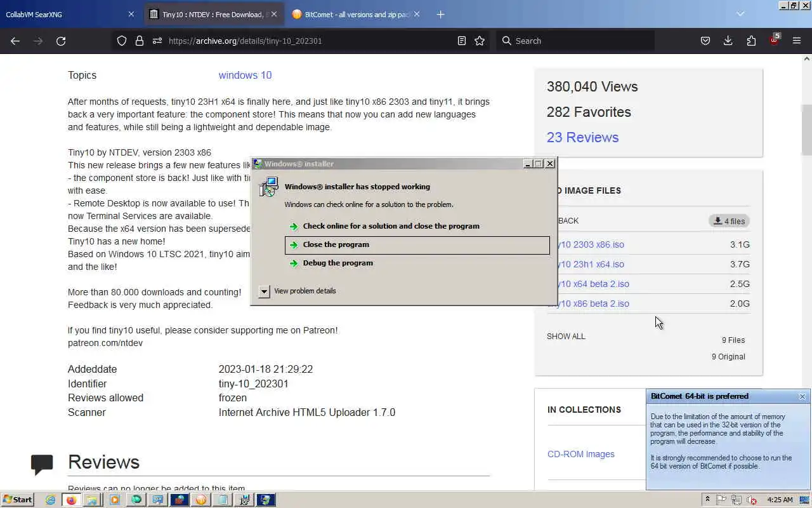Close the BitComet browser tab
This screenshot has height=508, width=812.
coord(417,14)
